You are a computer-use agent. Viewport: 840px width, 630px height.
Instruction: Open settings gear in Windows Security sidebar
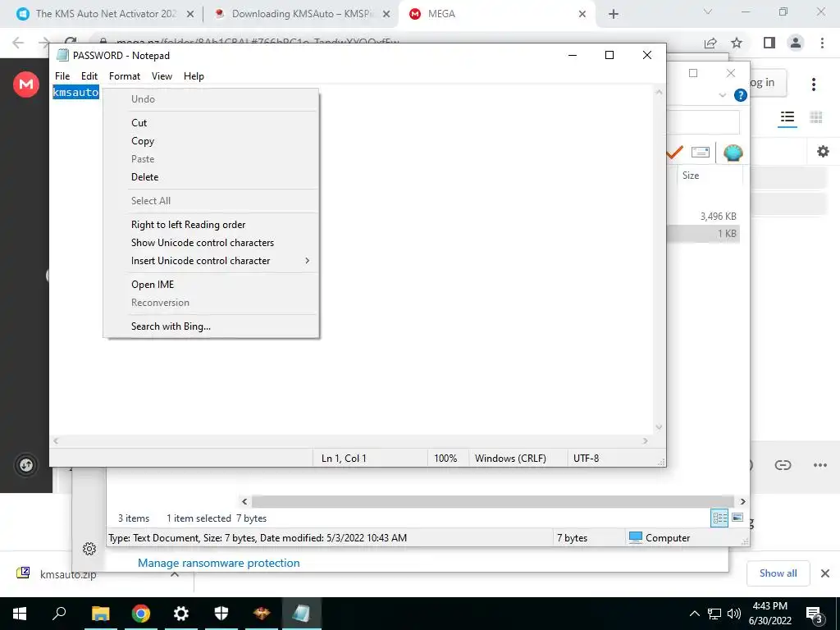pyautogui.click(x=89, y=549)
